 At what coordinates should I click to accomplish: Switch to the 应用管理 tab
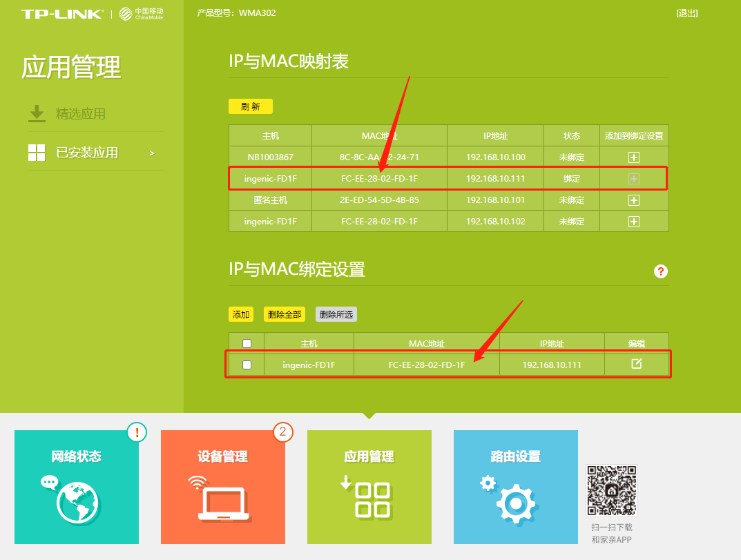point(369,487)
